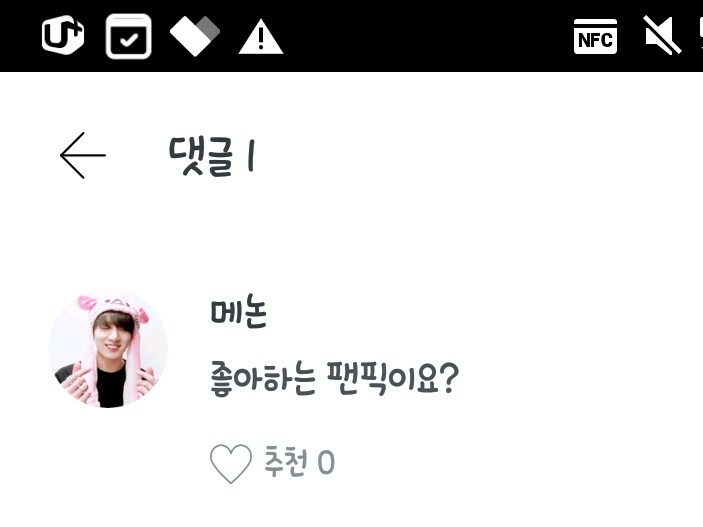Tap the LG U+ carrier icon

pyautogui.click(x=63, y=35)
